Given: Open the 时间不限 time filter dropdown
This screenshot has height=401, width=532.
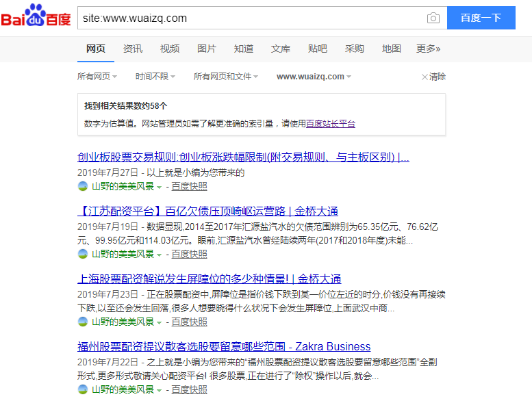Looking at the screenshot, I should 155,77.
